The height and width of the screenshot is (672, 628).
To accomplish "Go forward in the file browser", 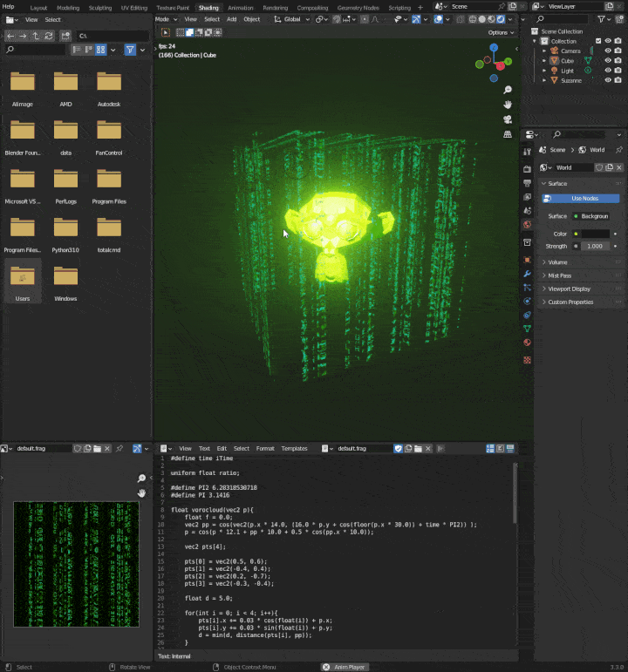I will tap(24, 36).
